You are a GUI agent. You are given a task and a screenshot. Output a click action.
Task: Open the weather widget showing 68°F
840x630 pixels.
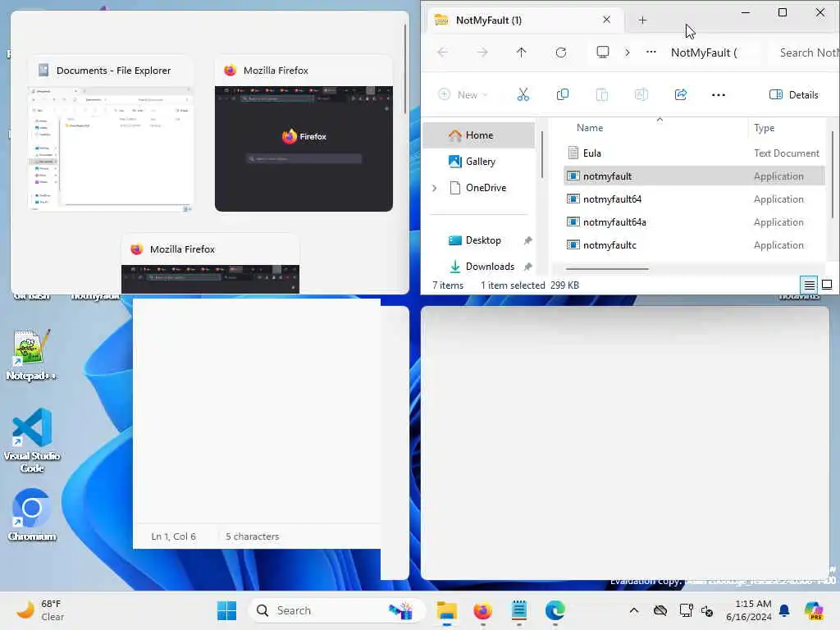pos(40,610)
